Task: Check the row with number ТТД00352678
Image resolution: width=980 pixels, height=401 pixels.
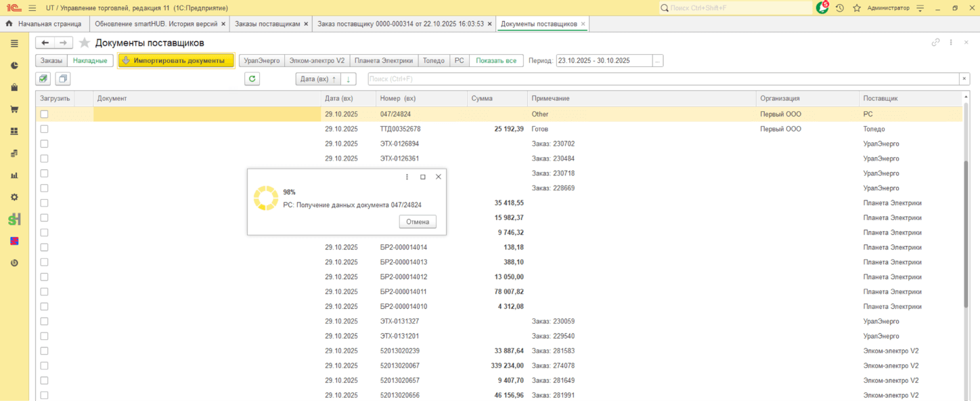Action: [45, 129]
